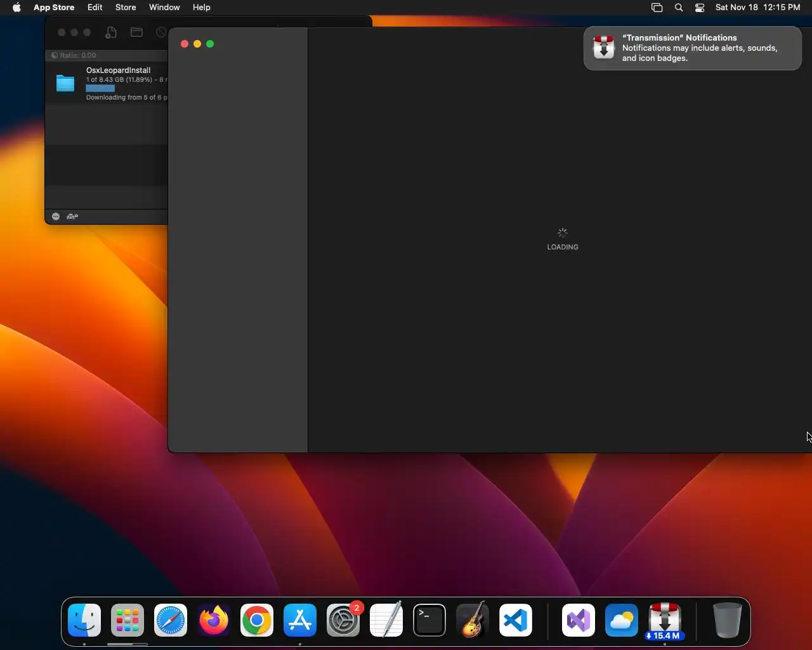Screen dimensions: 812x650
Task: Select the OsxLeopardInstall torrent name
Action: 119,70
